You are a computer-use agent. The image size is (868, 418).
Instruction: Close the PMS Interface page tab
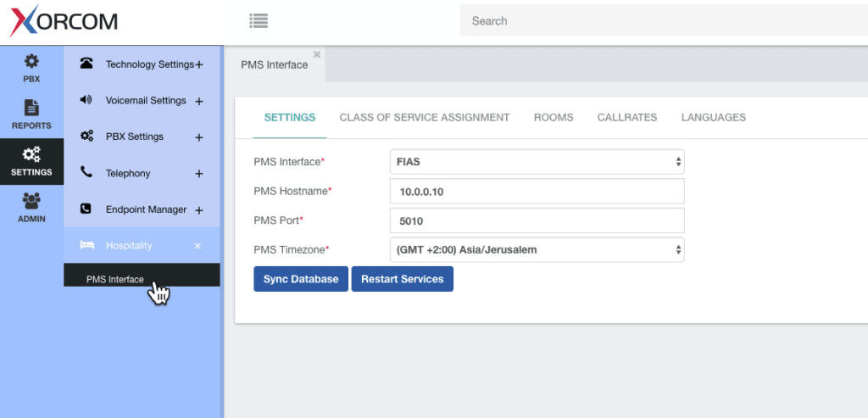pyautogui.click(x=317, y=54)
